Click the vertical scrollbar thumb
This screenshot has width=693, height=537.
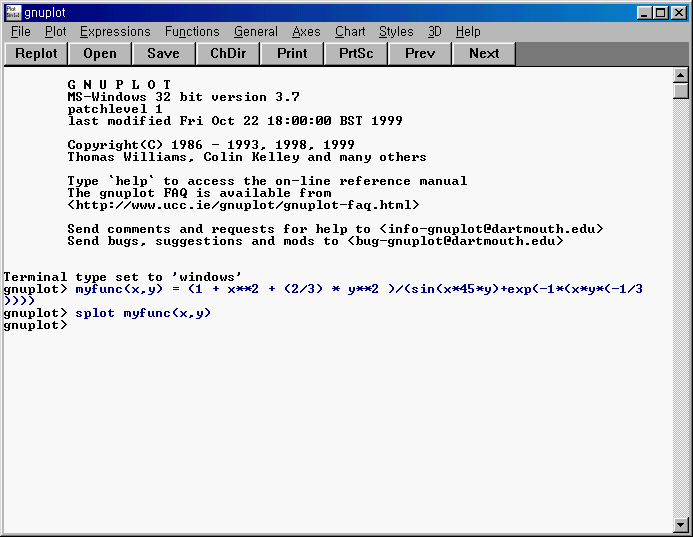point(681,91)
